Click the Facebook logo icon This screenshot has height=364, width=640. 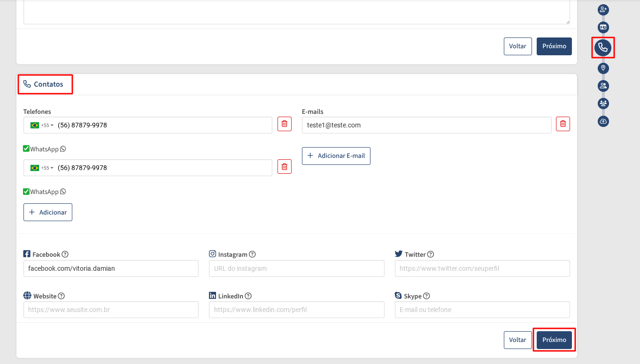click(x=27, y=254)
